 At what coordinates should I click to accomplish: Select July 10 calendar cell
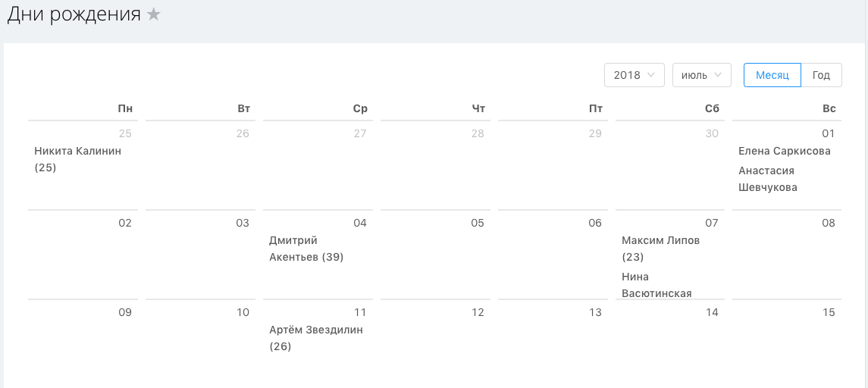coord(200,341)
